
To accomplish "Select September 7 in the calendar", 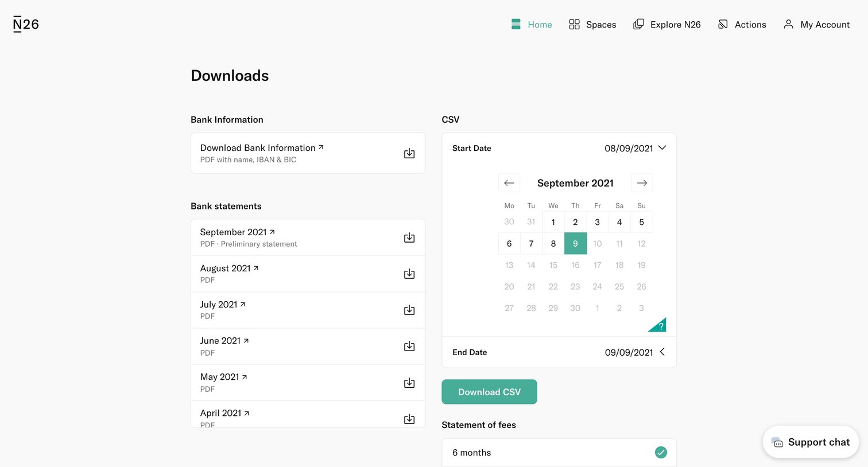I will [532, 243].
